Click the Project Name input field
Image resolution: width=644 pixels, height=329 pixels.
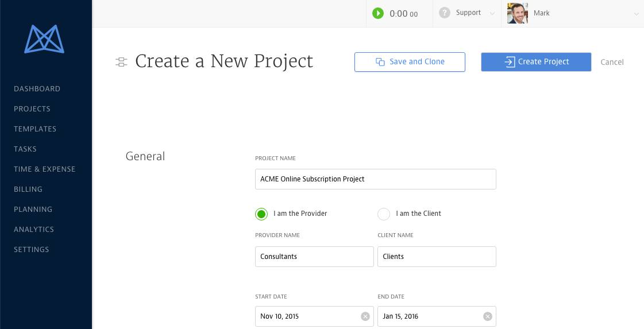pos(375,179)
